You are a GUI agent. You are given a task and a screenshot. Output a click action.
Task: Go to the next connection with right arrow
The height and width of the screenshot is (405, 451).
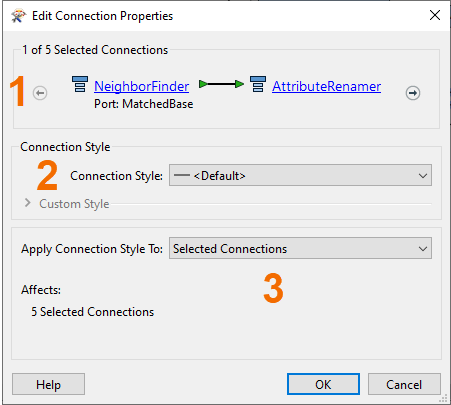413,93
